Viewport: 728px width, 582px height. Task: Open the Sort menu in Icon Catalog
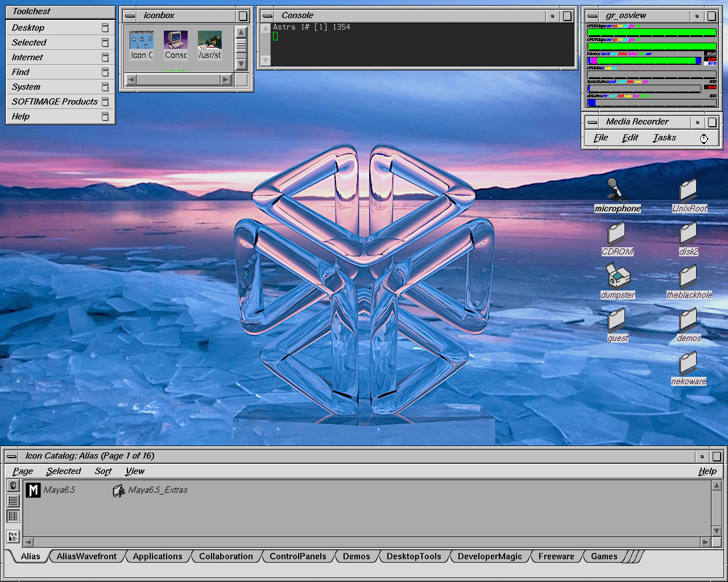103,471
